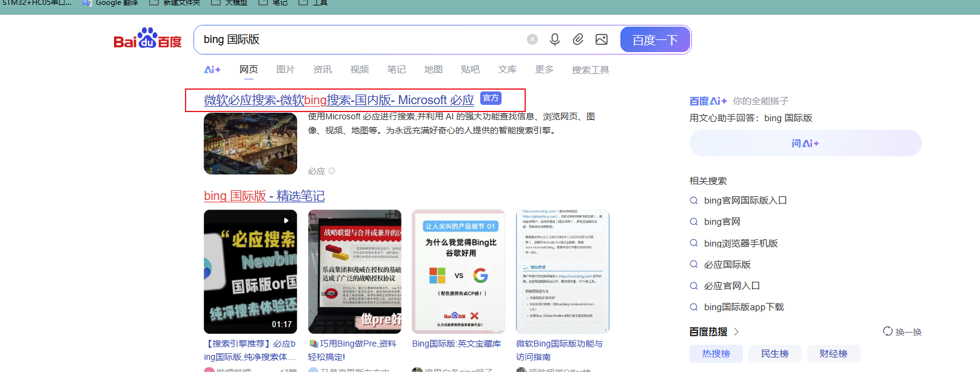Select the 财经榜 tab
The height and width of the screenshot is (372, 980).
[834, 354]
